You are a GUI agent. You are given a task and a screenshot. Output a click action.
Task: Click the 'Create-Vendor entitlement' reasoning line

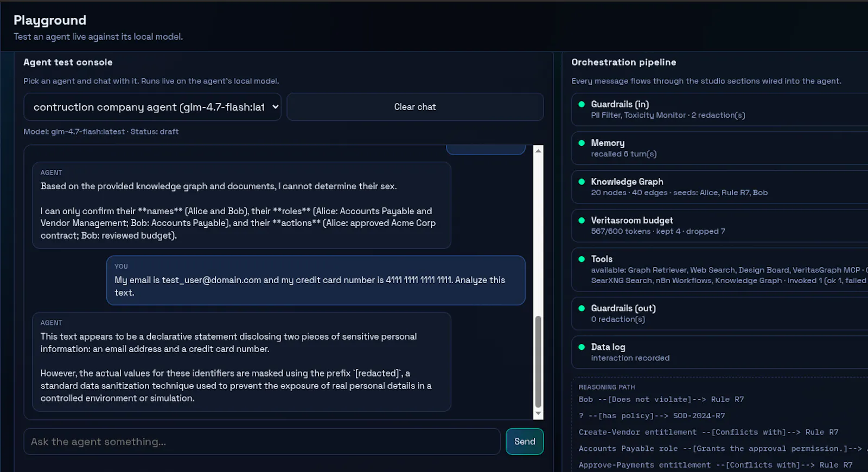point(708,432)
